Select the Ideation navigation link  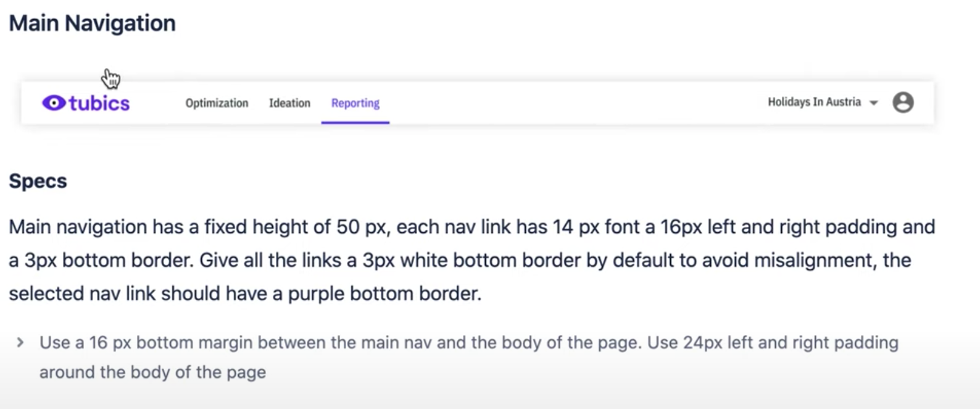pos(289,103)
